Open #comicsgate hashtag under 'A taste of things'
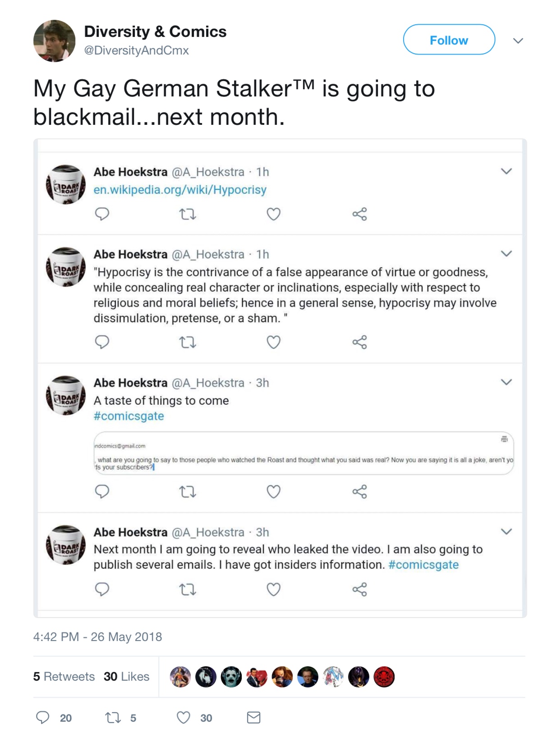This screenshot has width=560, height=747. coord(129,416)
